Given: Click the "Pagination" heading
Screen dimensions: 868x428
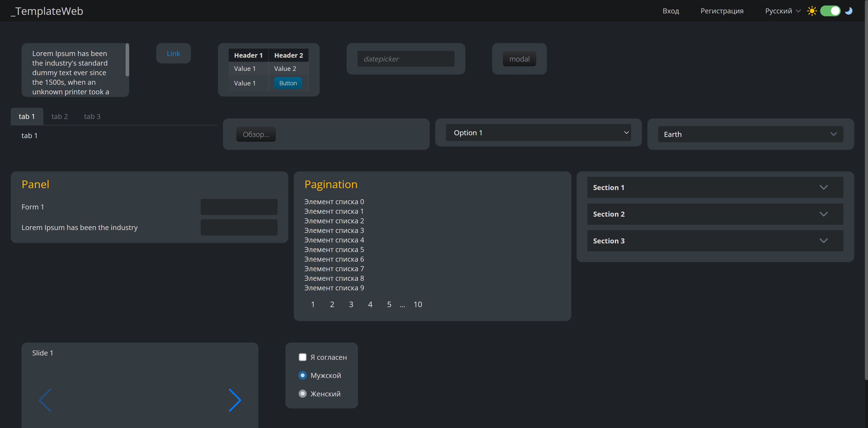Looking at the screenshot, I should tap(331, 184).
